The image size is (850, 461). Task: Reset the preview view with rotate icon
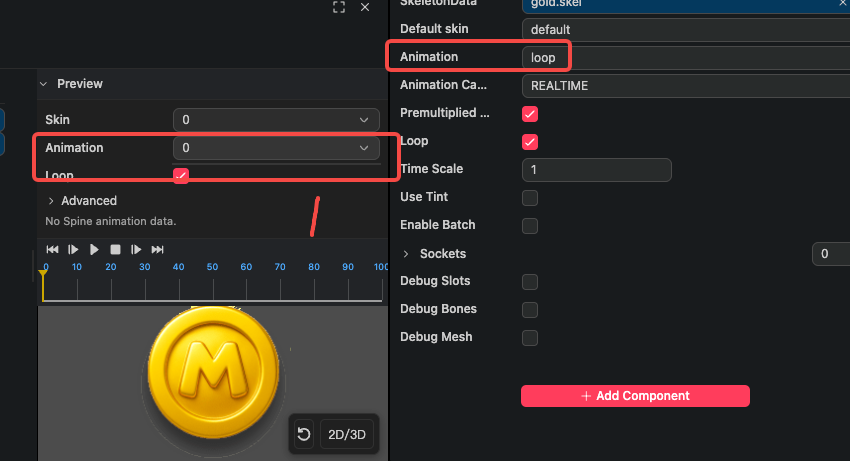(x=304, y=434)
